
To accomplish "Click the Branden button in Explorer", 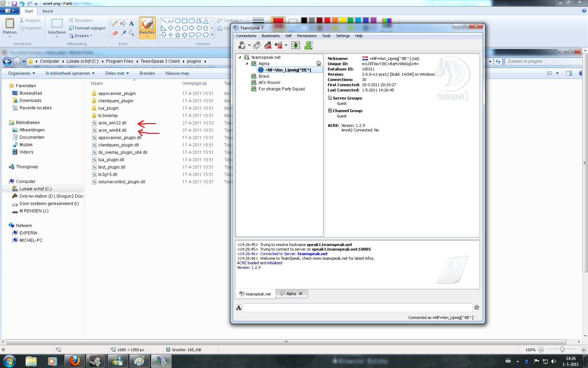I will (x=147, y=73).
